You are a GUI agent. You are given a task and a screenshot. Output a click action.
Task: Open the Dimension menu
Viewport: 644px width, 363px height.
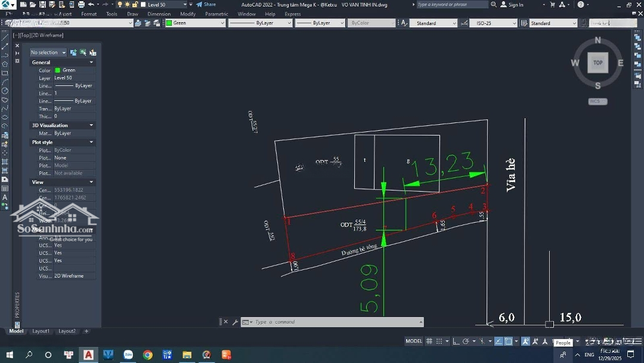click(159, 14)
